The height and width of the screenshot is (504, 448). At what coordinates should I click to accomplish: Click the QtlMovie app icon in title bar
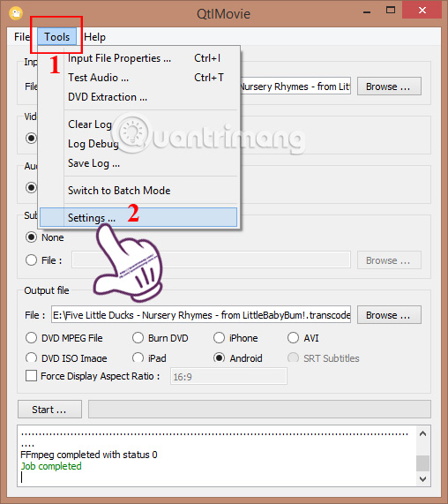coord(15,13)
